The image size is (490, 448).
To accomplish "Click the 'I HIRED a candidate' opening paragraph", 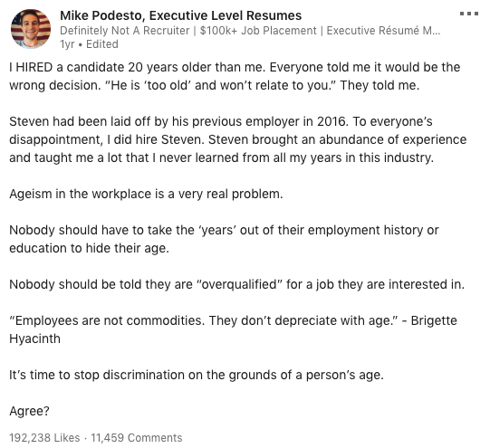I will click(235, 76).
